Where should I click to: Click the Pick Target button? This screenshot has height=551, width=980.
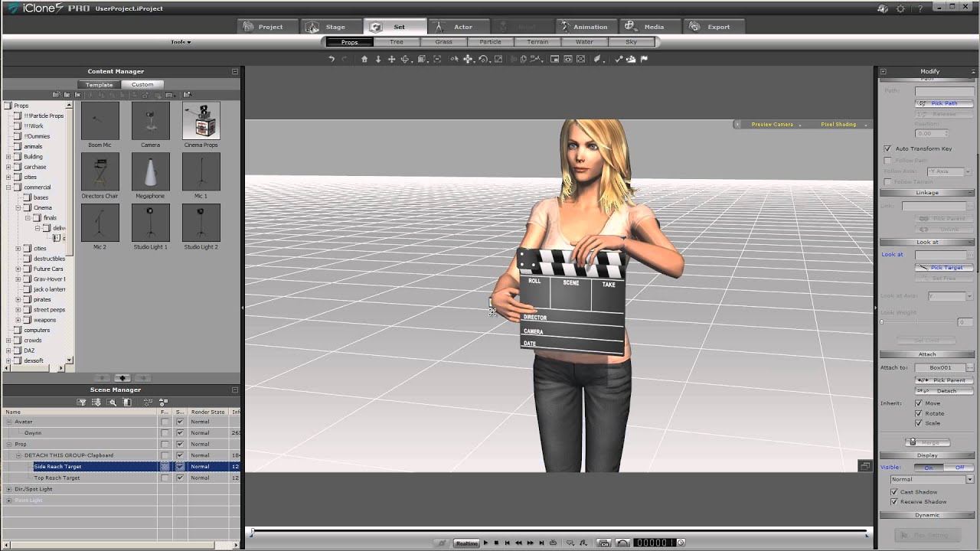(x=944, y=268)
